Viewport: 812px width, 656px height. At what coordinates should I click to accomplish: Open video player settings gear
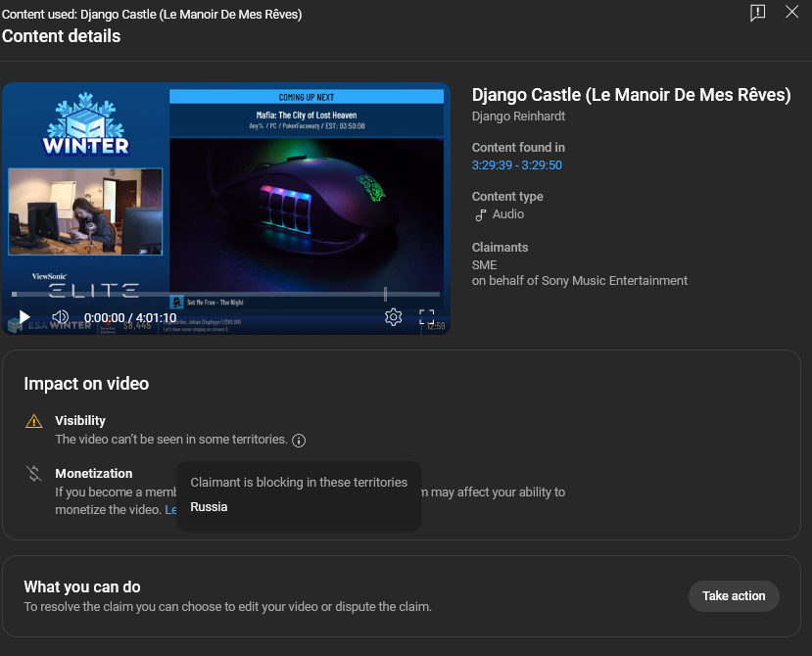pyautogui.click(x=393, y=317)
